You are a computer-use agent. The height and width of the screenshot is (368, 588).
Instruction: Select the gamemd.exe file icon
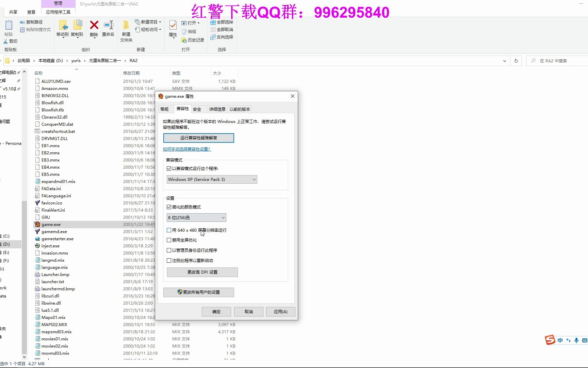[x=37, y=232]
